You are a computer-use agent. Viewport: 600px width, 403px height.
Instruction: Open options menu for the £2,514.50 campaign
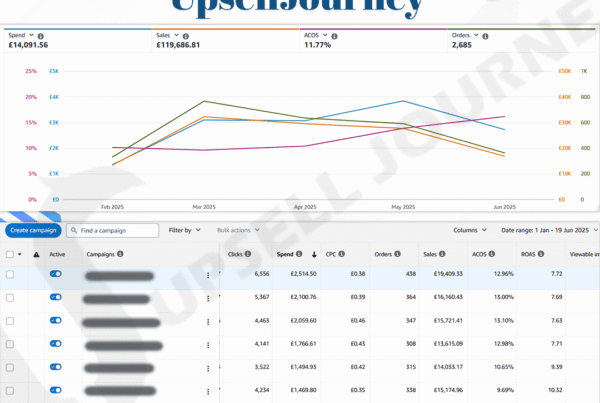tap(208, 275)
